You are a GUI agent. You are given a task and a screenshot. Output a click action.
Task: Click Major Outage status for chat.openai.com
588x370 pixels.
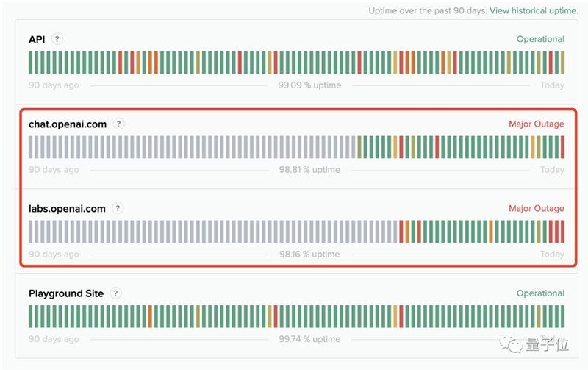[537, 124]
